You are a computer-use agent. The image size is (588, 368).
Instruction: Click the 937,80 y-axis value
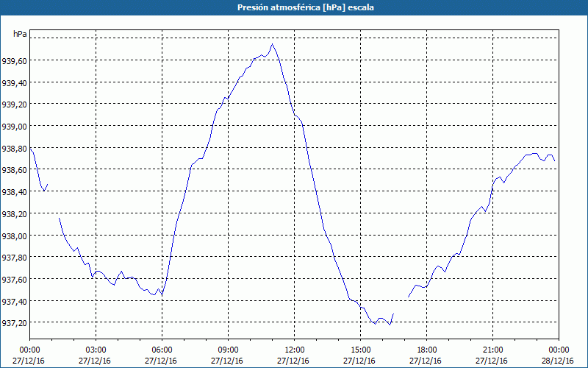click(14, 258)
